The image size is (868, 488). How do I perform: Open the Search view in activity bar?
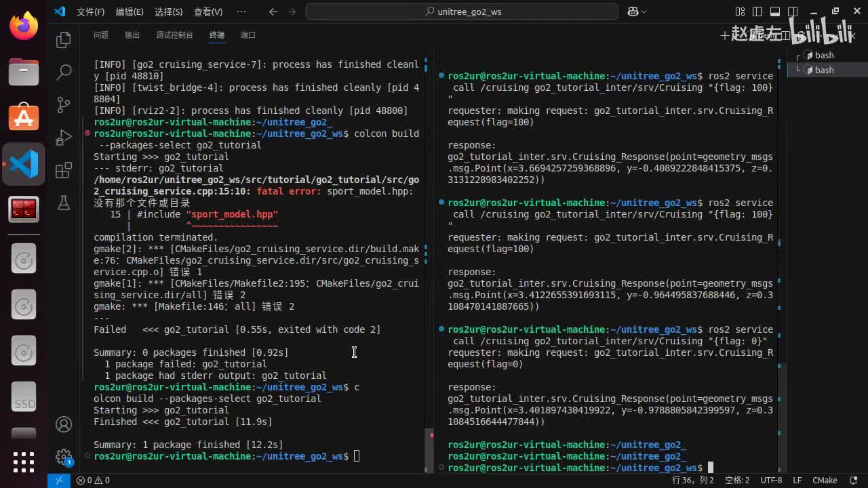(64, 72)
